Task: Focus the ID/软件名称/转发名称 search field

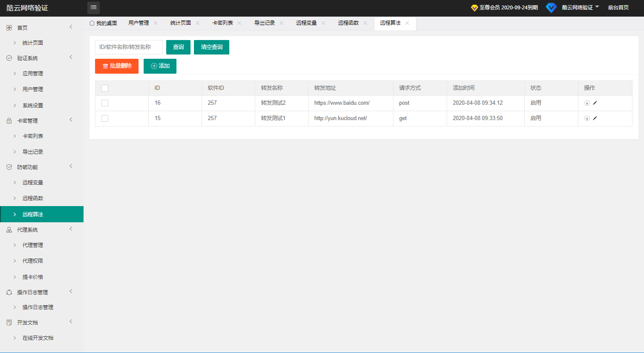Action: point(129,47)
